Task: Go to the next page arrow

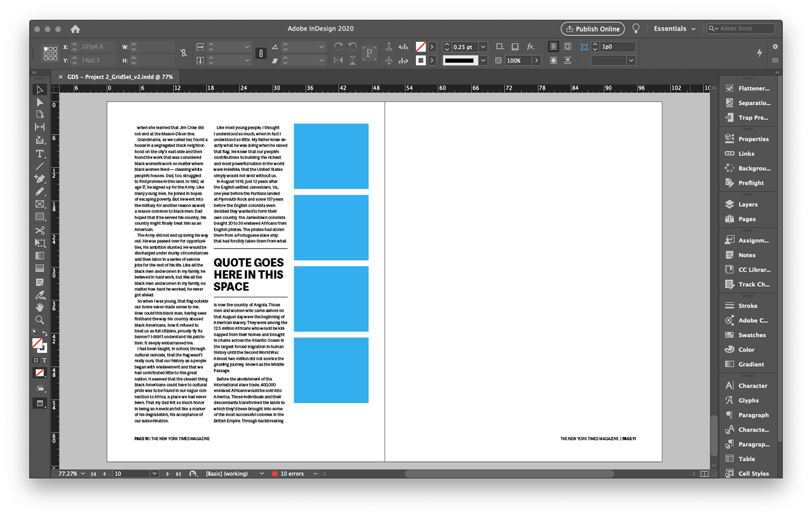Action: (168, 474)
